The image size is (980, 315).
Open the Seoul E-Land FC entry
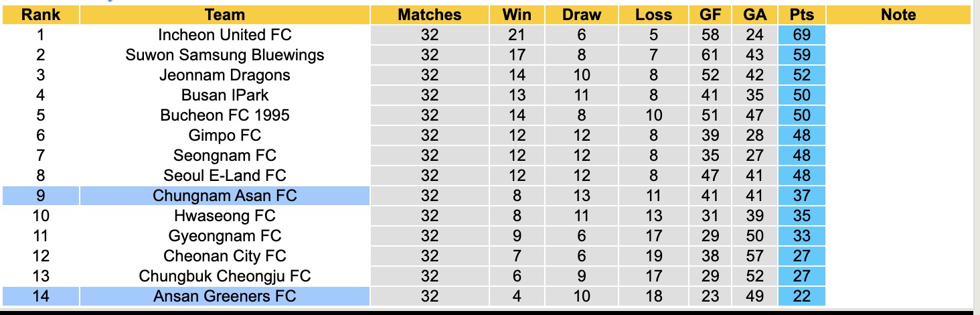click(225, 176)
